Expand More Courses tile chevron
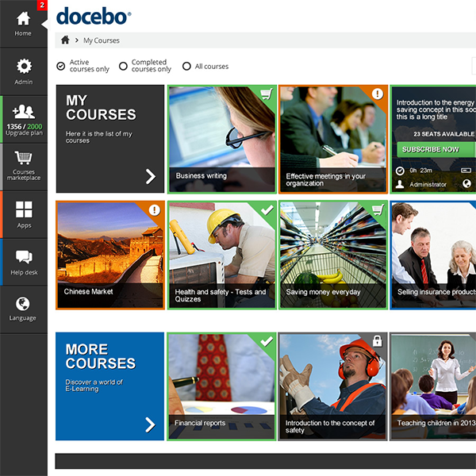Screen dimensions: 476x476 pos(151,425)
